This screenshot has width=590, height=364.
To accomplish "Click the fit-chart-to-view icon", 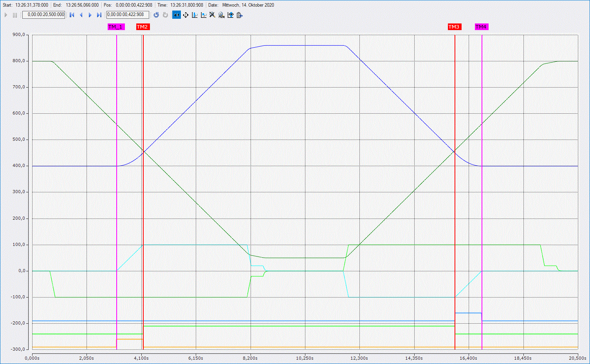I will (231, 15).
